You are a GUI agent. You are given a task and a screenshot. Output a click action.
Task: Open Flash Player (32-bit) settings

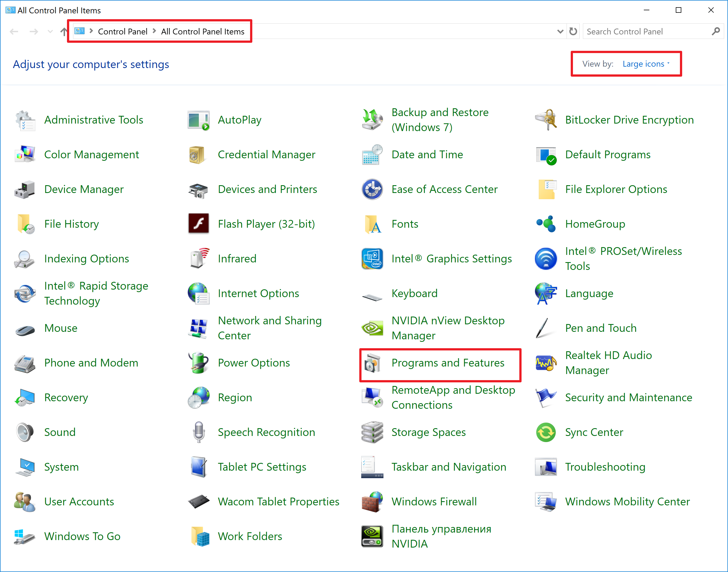(x=265, y=224)
